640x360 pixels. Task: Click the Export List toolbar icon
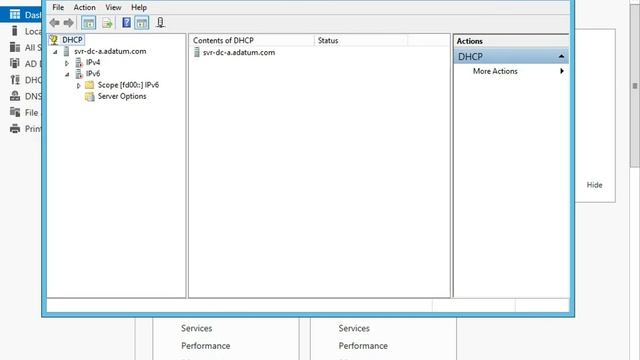click(x=107, y=23)
